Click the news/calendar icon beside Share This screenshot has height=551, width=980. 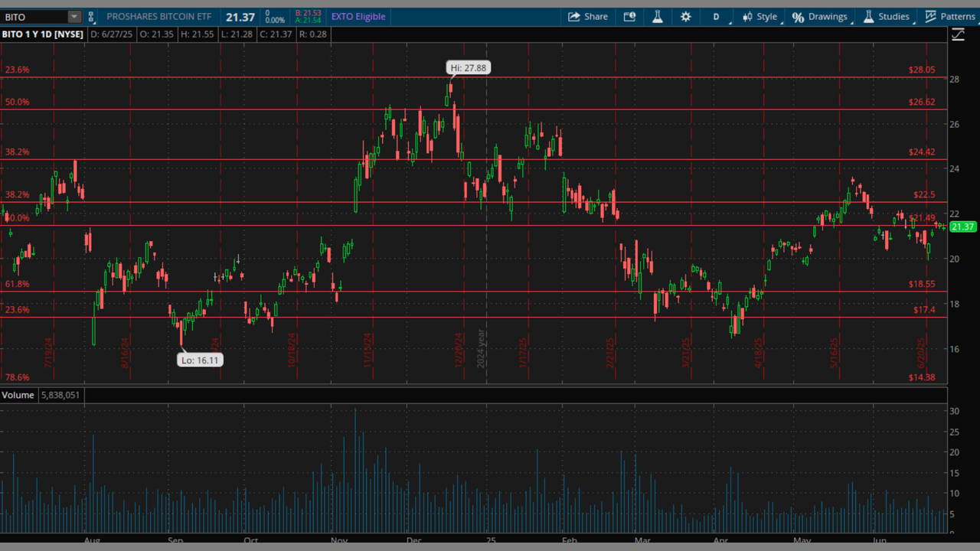click(629, 17)
